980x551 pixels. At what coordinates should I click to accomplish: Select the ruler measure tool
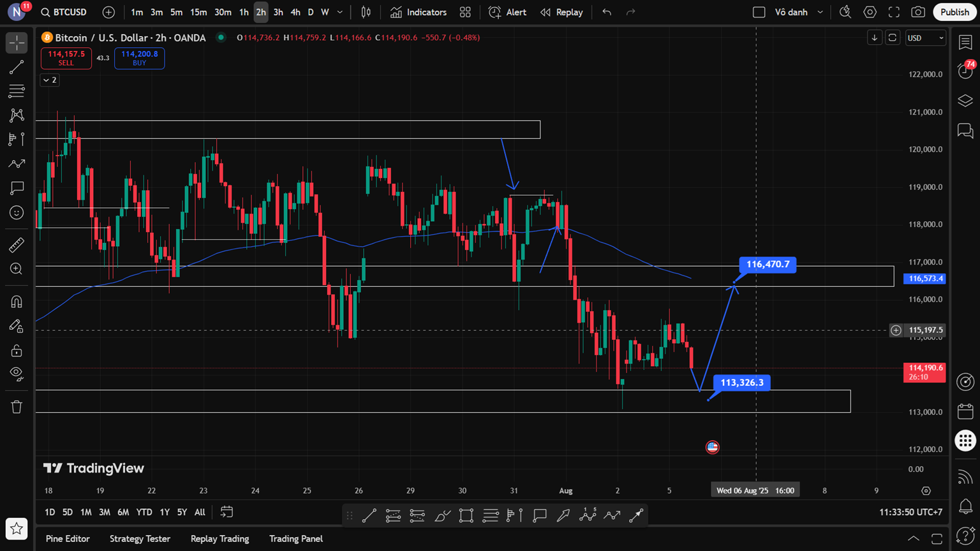[x=17, y=245]
